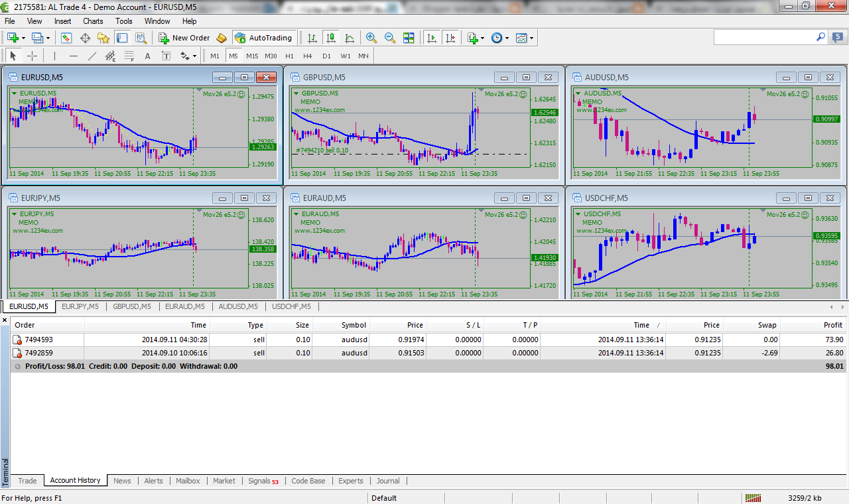Click in the toolbar search field
The image size is (849, 504).
764,37
